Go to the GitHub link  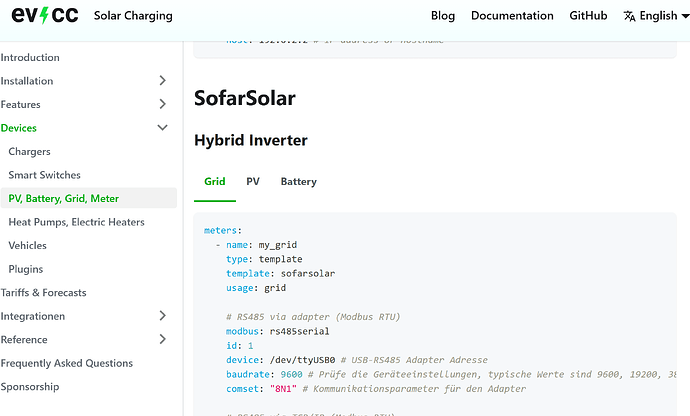click(588, 16)
